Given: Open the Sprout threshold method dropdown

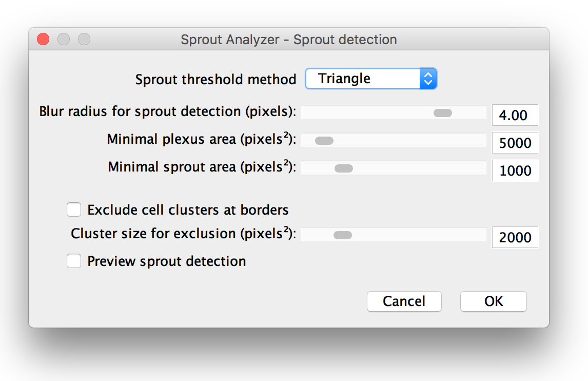Looking at the screenshot, I should click(x=371, y=79).
